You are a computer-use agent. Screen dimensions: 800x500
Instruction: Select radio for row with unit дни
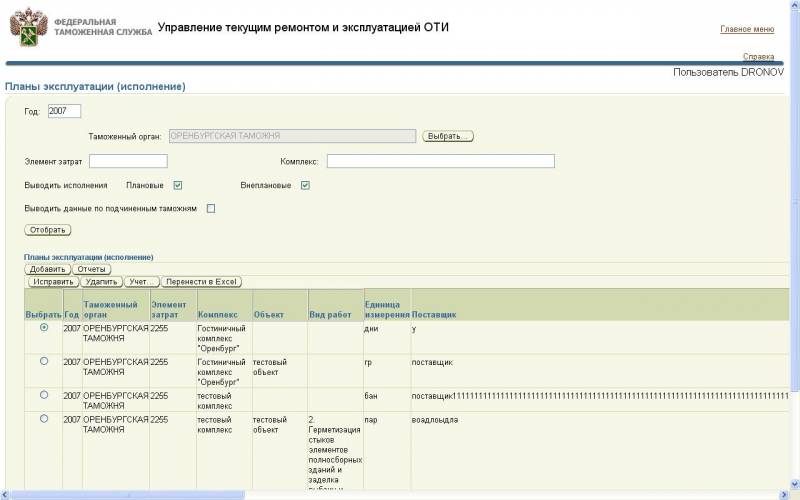tap(44, 328)
